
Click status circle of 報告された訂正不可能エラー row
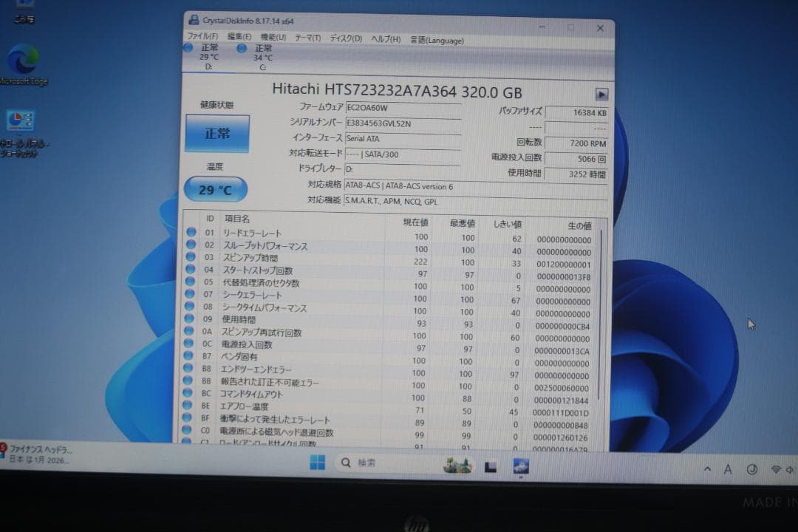coord(188,381)
